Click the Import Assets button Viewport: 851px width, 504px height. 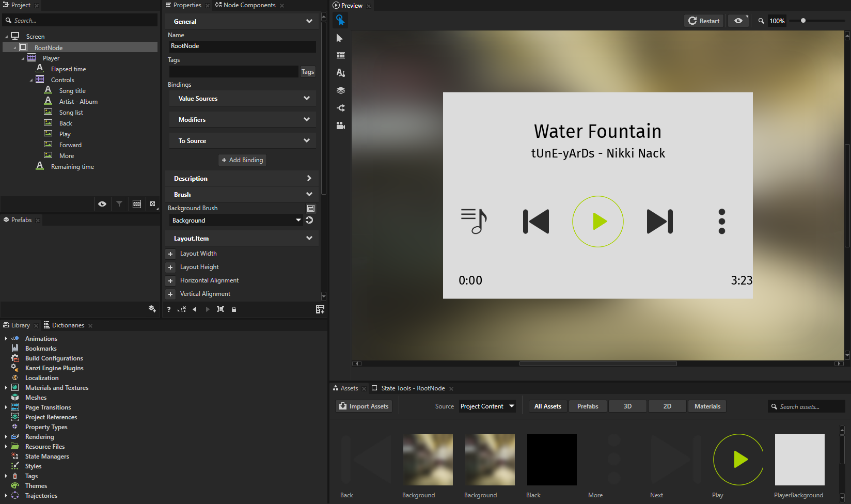coord(364,406)
